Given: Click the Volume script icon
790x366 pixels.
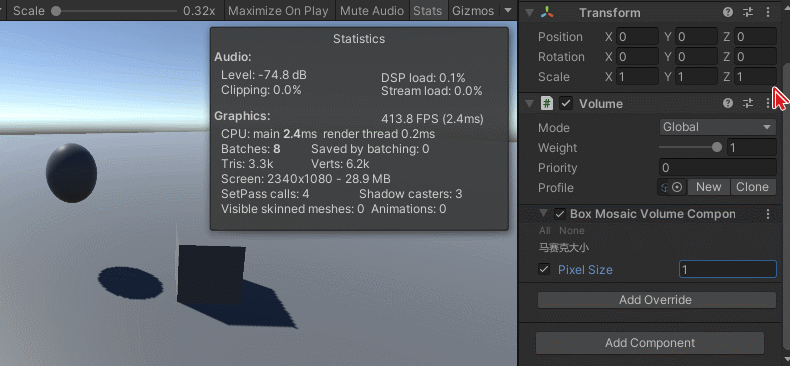Looking at the screenshot, I should point(547,103).
